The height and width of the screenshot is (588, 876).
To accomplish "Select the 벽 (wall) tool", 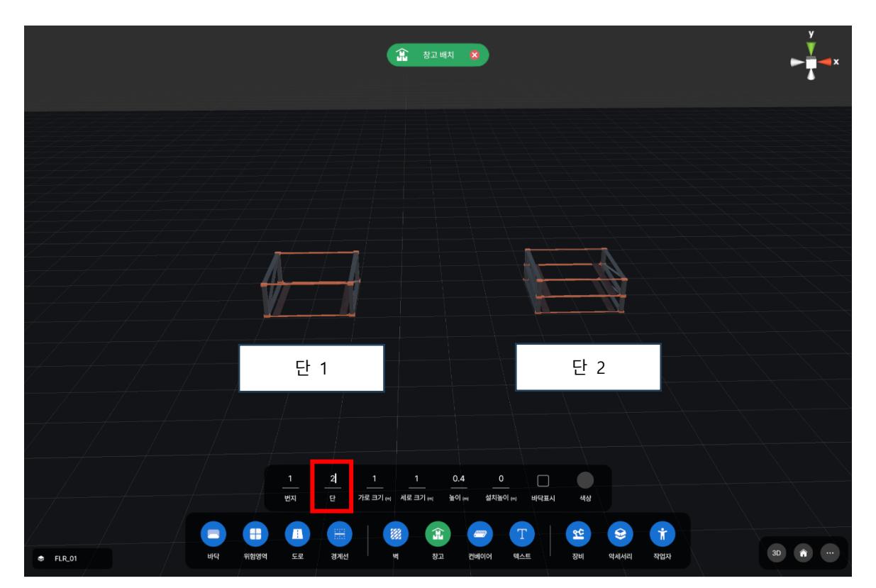I will 394,533.
